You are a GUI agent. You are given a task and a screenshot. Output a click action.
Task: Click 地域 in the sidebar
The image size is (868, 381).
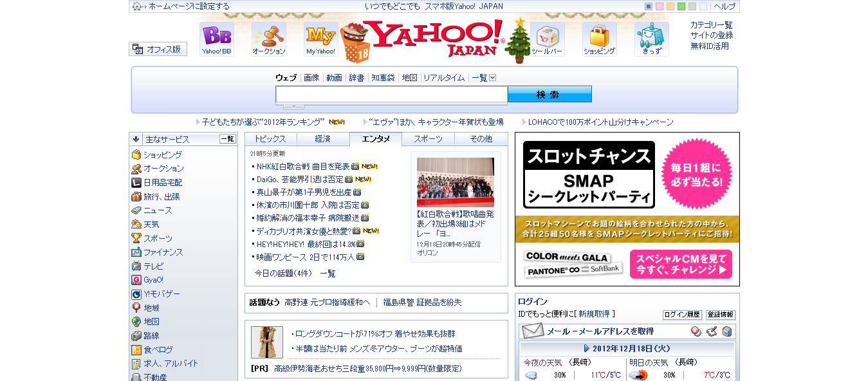click(x=151, y=308)
